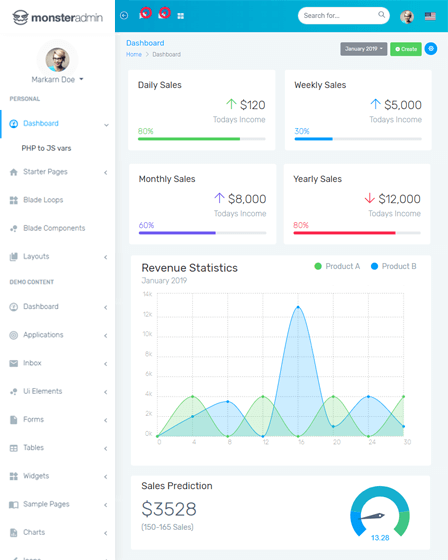
Task: Collapse the sidebar with the back-arrow icon
Action: 124,15
